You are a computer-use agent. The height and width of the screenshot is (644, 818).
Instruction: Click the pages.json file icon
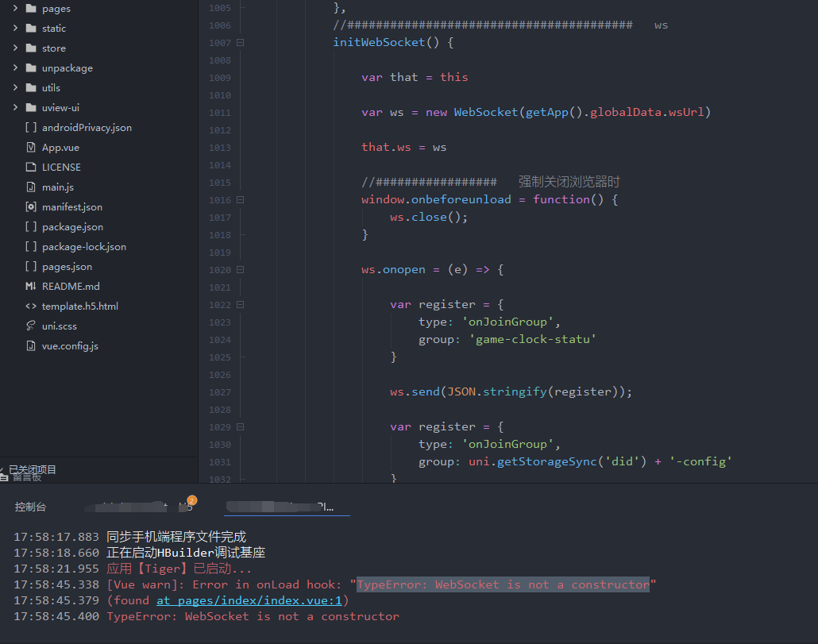(33, 266)
